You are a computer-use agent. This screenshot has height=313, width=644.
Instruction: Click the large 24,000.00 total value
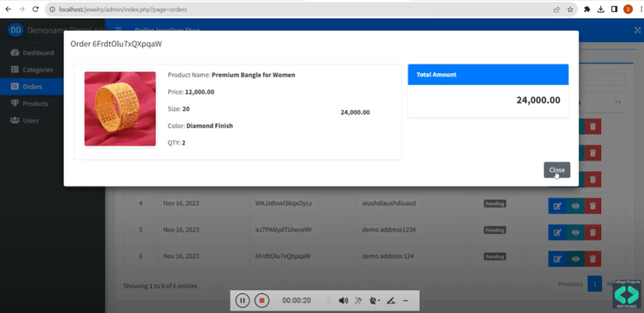coord(538,100)
